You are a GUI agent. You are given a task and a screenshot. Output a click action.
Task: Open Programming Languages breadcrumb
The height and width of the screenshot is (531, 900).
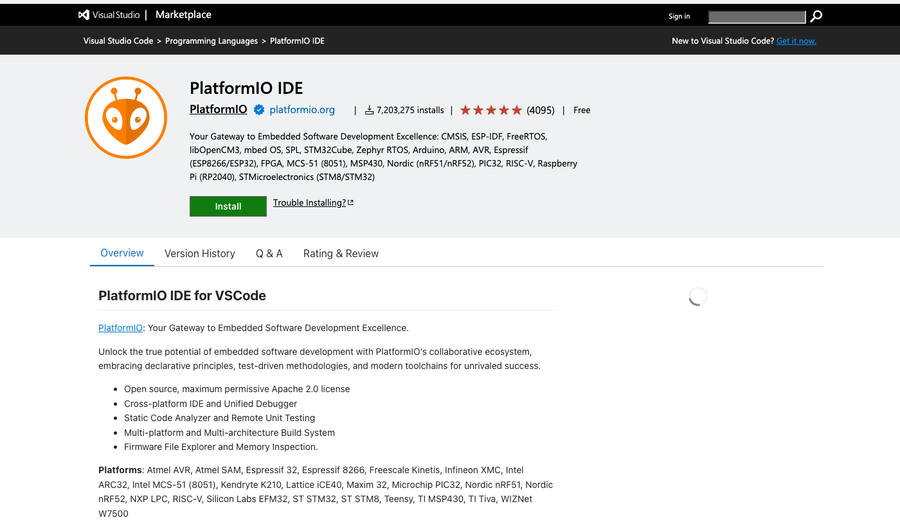(x=211, y=41)
